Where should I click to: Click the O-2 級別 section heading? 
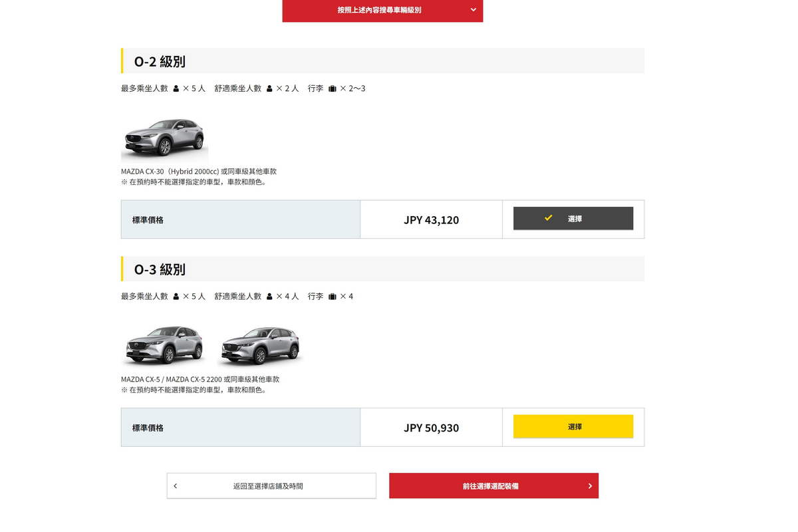pyautogui.click(x=160, y=62)
